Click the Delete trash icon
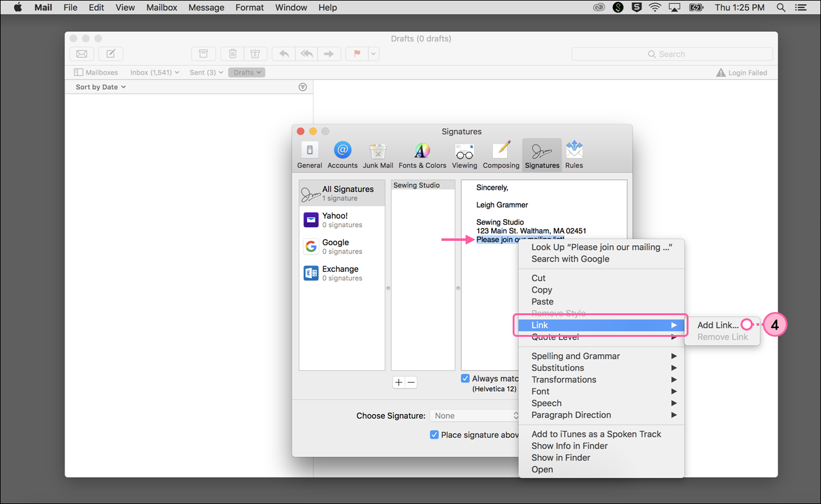821x504 pixels. (x=233, y=54)
